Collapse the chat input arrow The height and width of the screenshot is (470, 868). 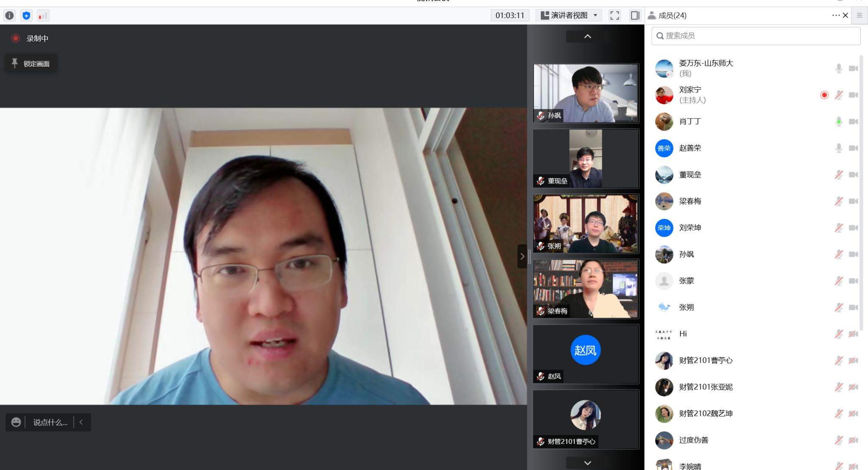(81, 422)
